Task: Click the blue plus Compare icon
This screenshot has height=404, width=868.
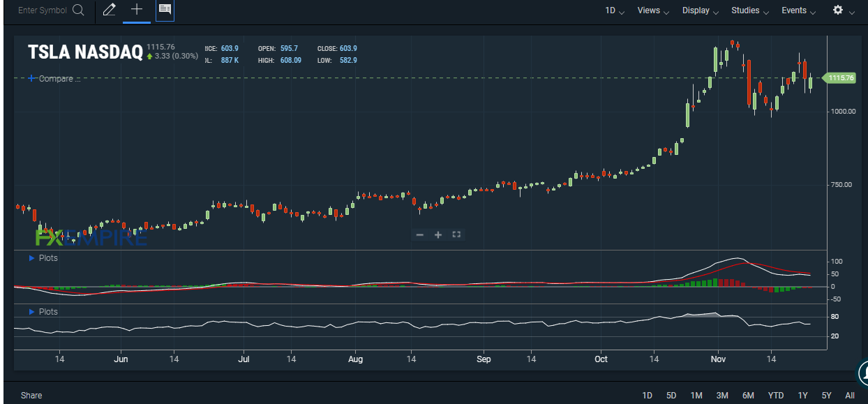Action: (x=31, y=79)
